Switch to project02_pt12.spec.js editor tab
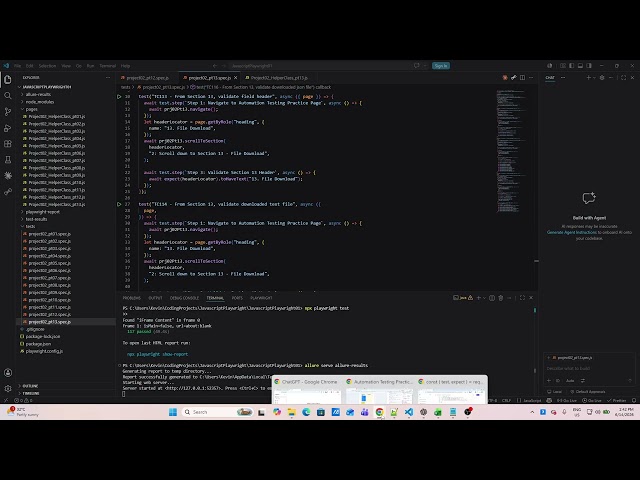This screenshot has width=640, height=480. click(147, 78)
